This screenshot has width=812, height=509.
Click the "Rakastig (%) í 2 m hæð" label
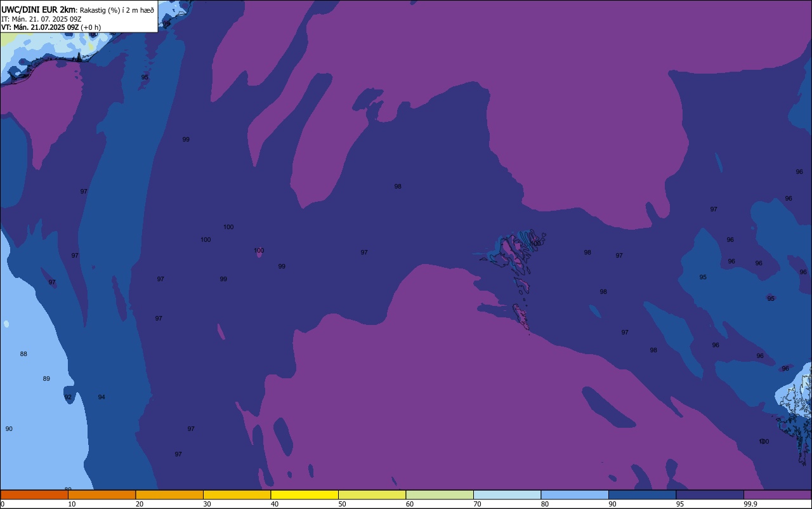(x=117, y=10)
